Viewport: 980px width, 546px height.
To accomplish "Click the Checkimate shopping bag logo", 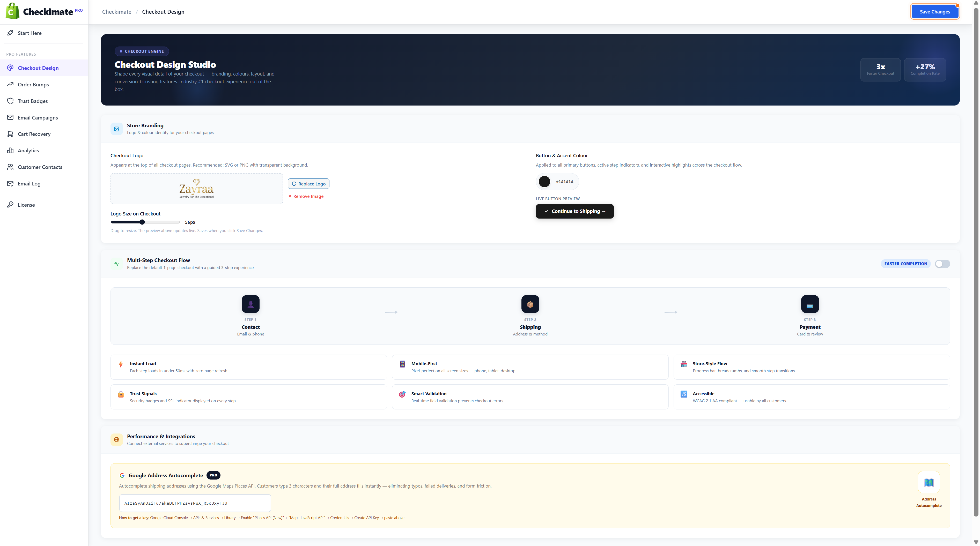I will [12, 11].
